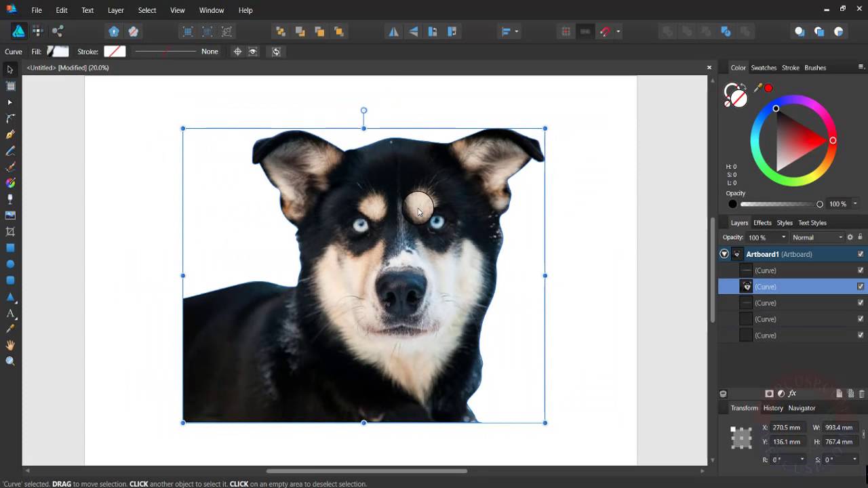Open the alignment options dropdown arrow

pos(517,31)
